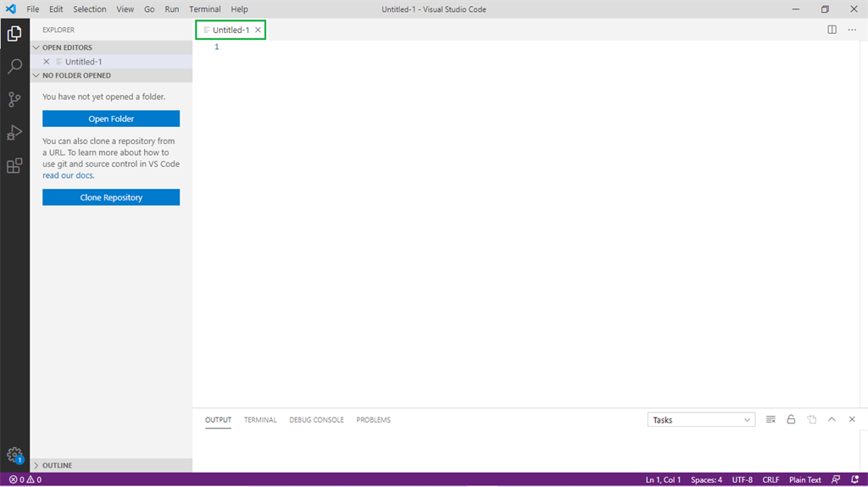Open the File menu

coord(33,8)
